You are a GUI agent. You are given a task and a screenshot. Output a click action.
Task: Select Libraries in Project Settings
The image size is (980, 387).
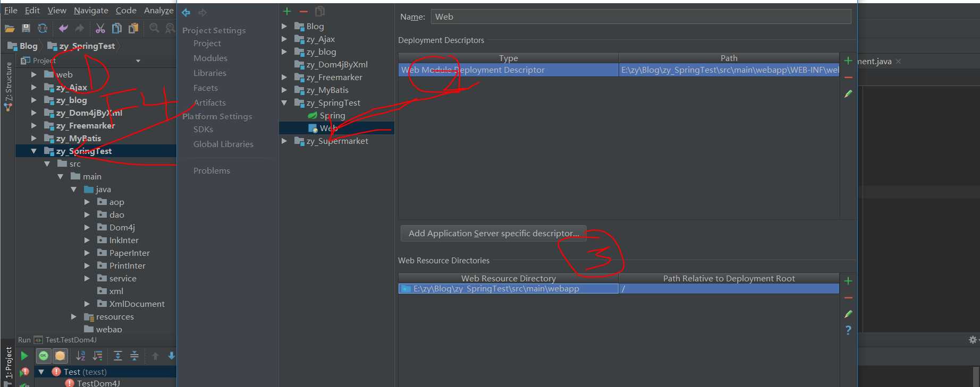point(210,73)
